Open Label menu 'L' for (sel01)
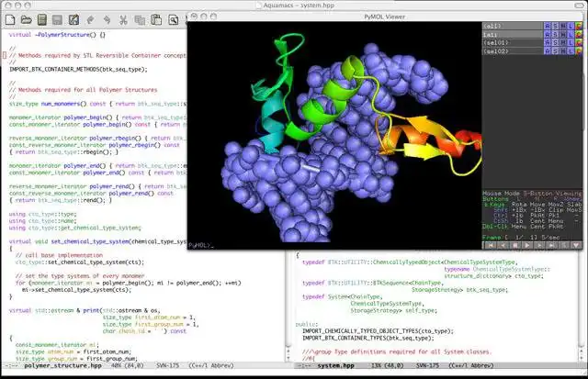 click(571, 42)
